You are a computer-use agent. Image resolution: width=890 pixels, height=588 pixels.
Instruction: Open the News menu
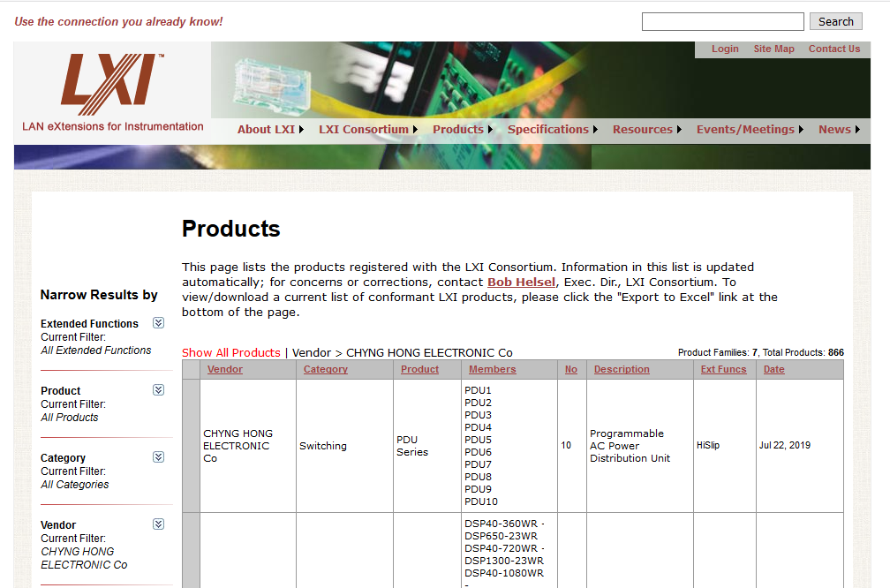click(x=839, y=130)
